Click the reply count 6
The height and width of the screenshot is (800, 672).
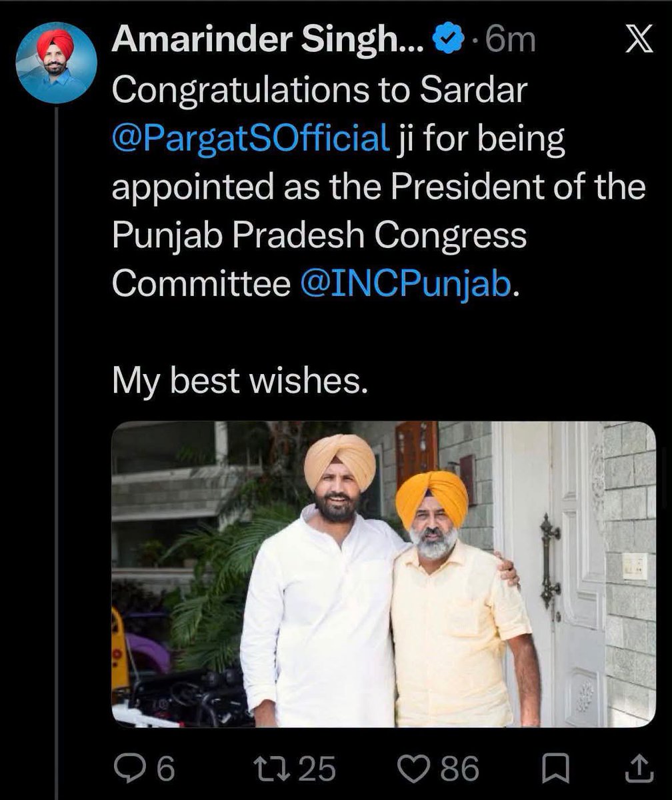coord(166,769)
